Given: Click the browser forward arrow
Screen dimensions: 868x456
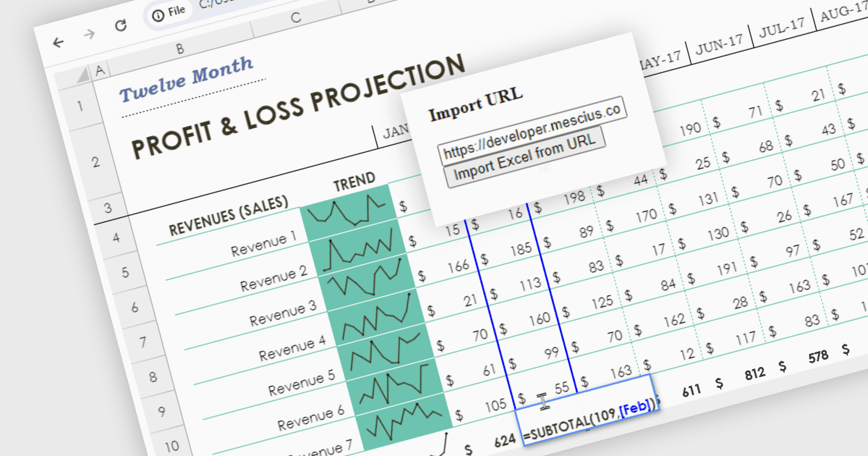Looking at the screenshot, I should point(89,35).
